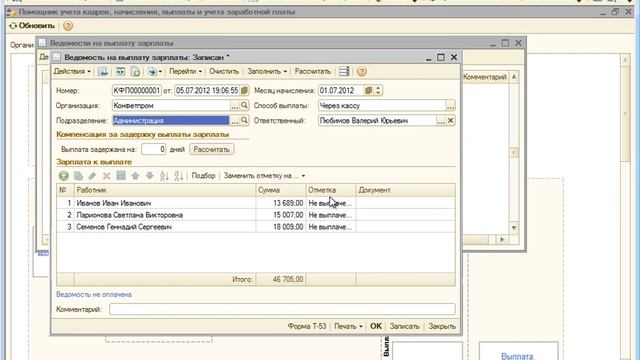Image resolution: width=640 pixels, height=360 pixels.
Task: Select row Иванов Иван Иванович
Action: (x=256, y=203)
